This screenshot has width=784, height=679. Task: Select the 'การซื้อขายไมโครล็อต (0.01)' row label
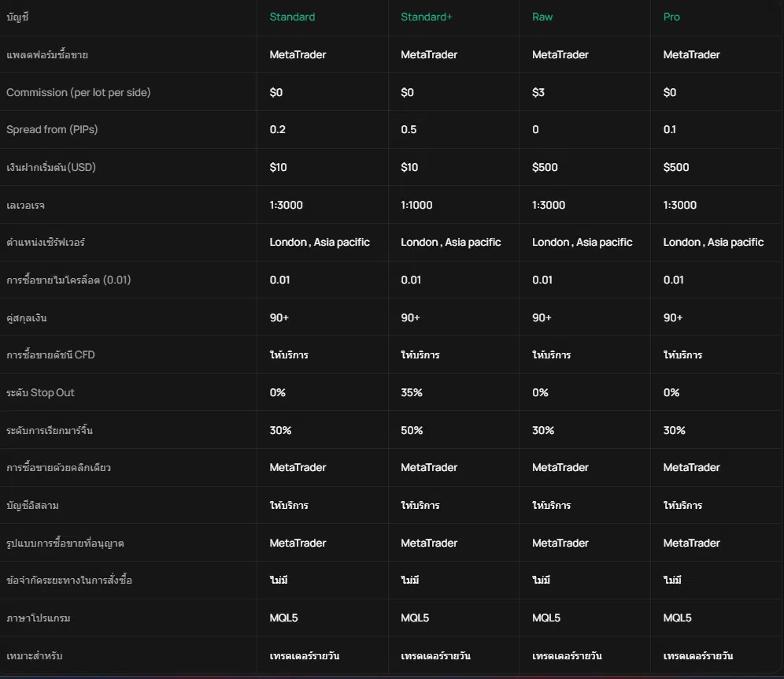(x=68, y=280)
